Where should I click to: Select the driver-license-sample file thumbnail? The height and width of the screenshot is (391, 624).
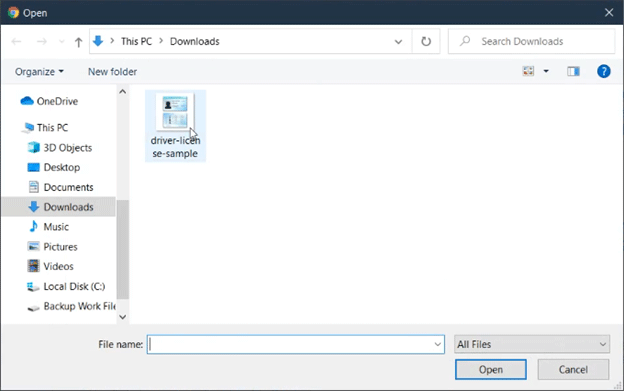[x=175, y=126]
